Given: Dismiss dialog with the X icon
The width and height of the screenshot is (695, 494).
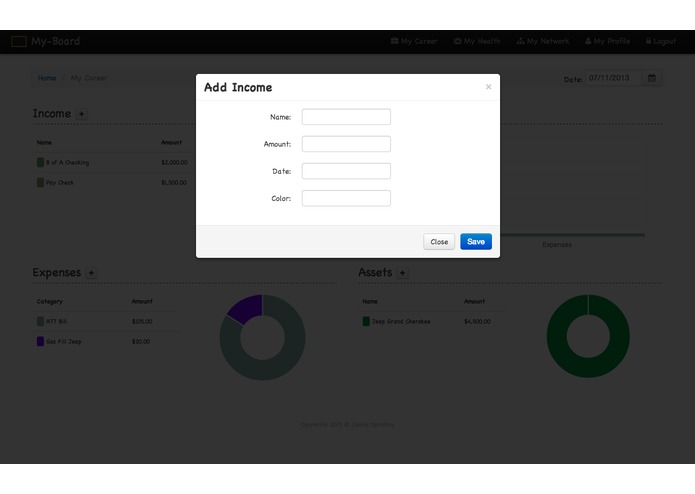Looking at the screenshot, I should click(488, 87).
